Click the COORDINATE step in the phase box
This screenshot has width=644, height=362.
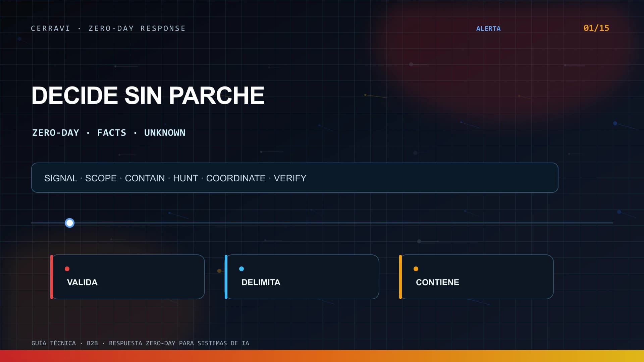point(236,178)
